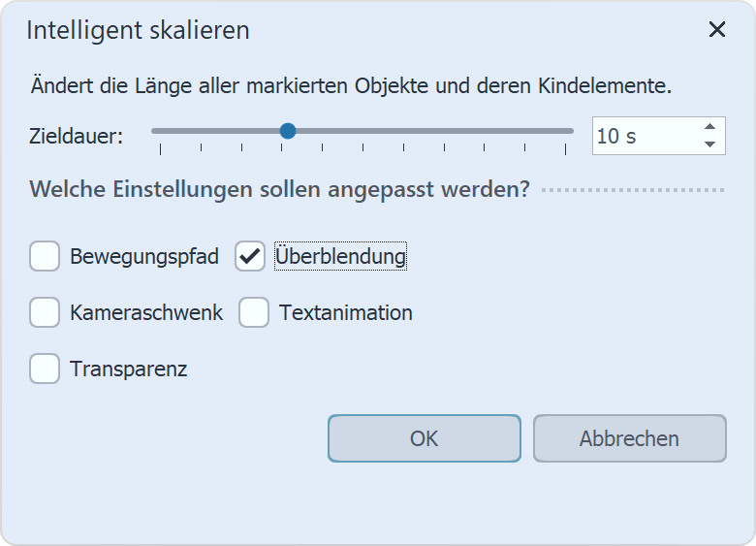Click the Bewegungspfad label text
The height and width of the screenshot is (546, 756).
(144, 257)
